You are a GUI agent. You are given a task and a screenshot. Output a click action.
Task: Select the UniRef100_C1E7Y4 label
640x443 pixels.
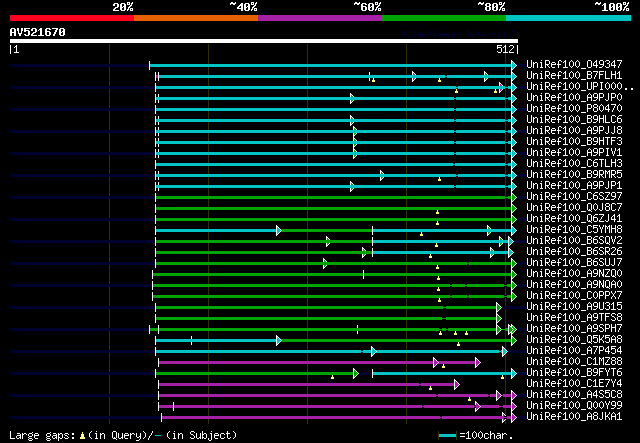(574, 384)
